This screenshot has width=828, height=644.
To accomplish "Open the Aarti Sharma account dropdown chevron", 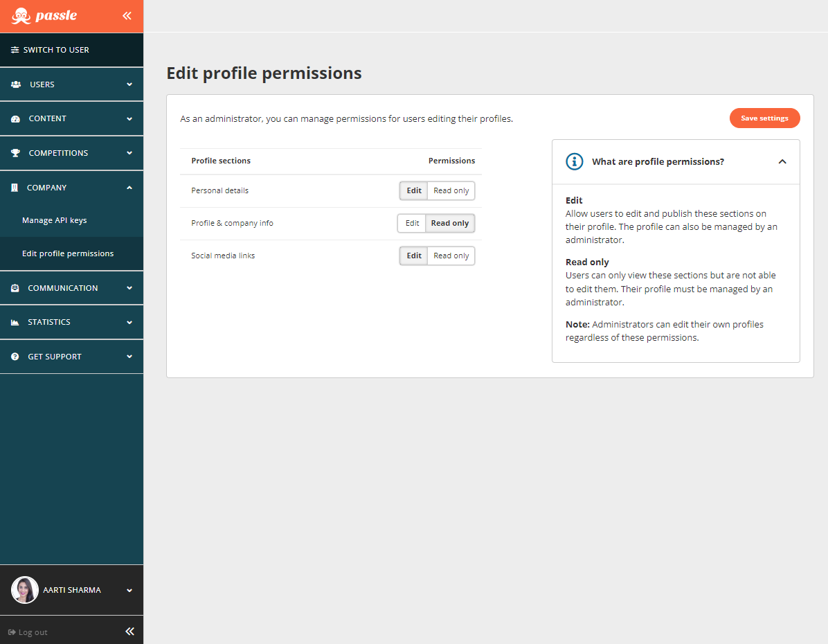I will click(x=129, y=590).
